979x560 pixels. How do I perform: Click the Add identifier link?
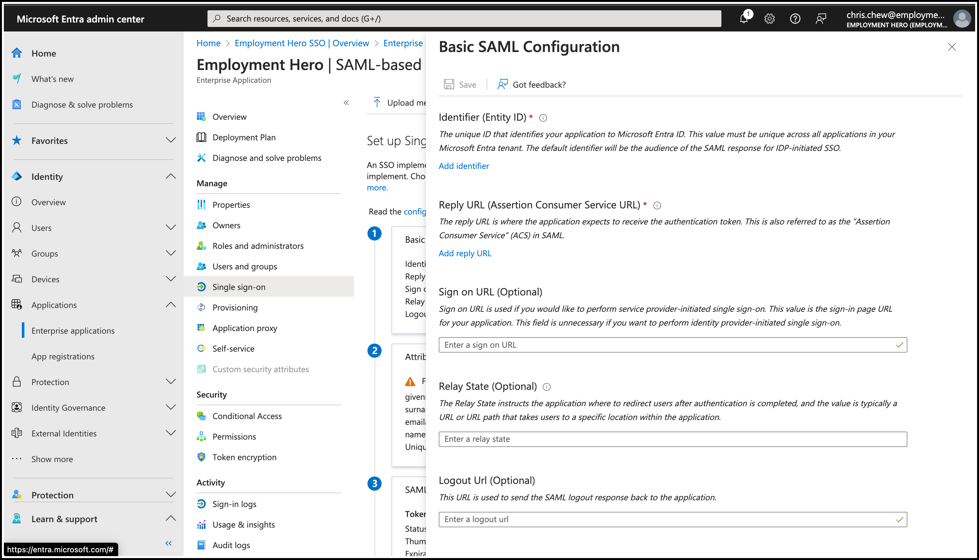[463, 166]
